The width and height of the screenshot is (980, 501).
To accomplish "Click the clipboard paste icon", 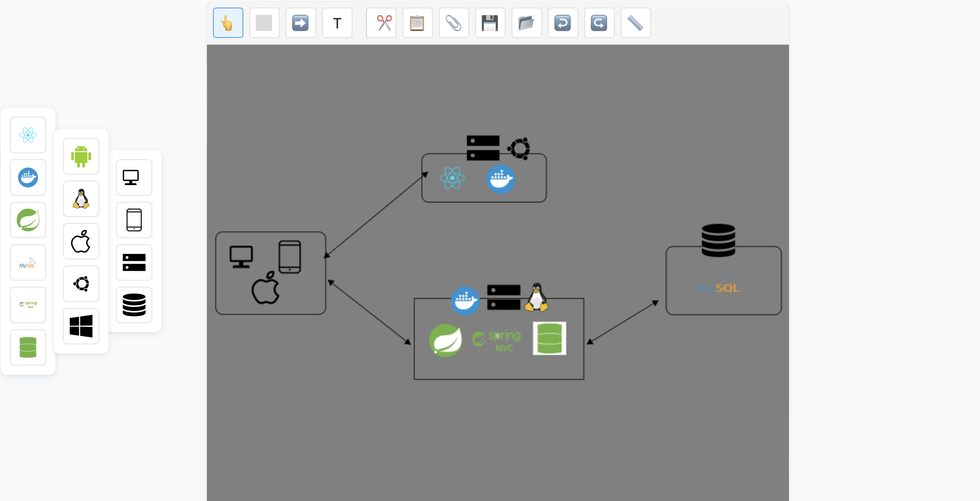I will pos(417,23).
